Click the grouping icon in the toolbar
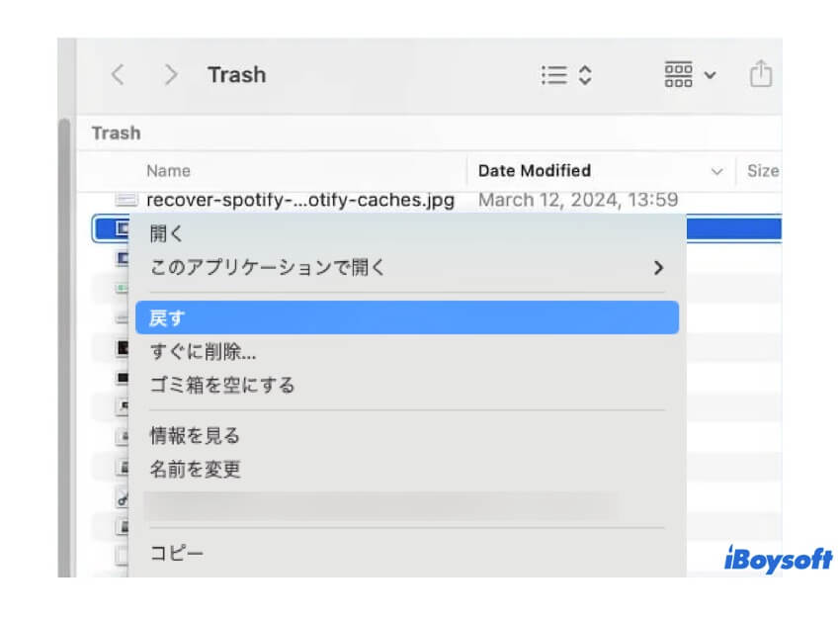The image size is (840, 621). (681, 74)
